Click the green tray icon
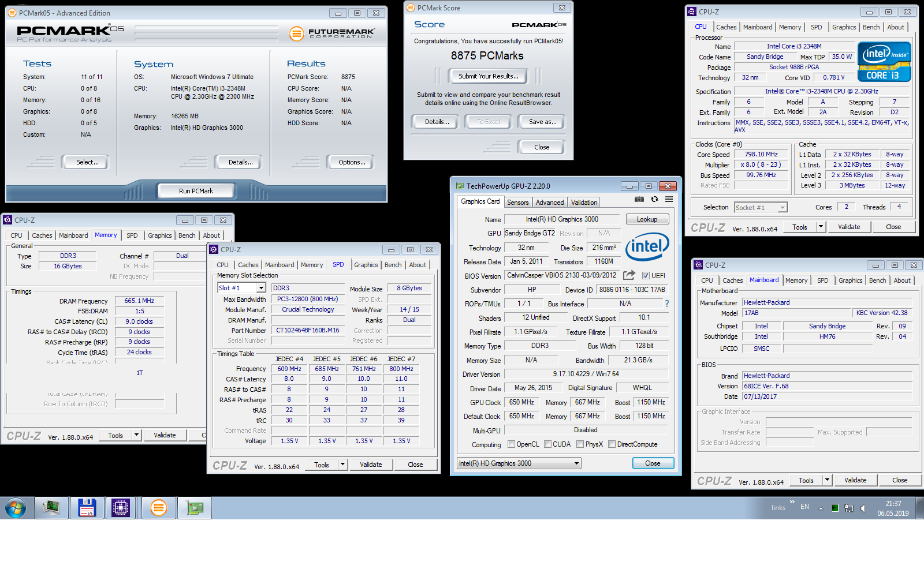Viewport: 924px width, 573px height. tap(835, 508)
